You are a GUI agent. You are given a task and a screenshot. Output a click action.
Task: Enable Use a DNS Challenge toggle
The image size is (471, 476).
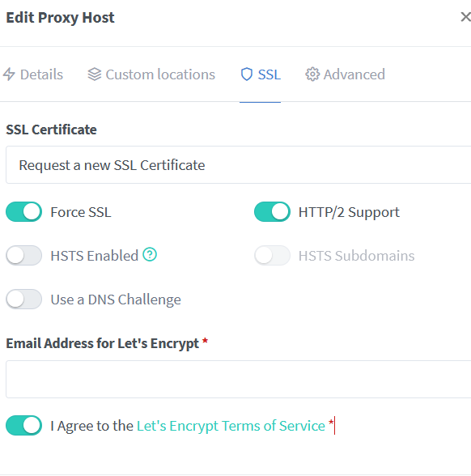coord(23,299)
